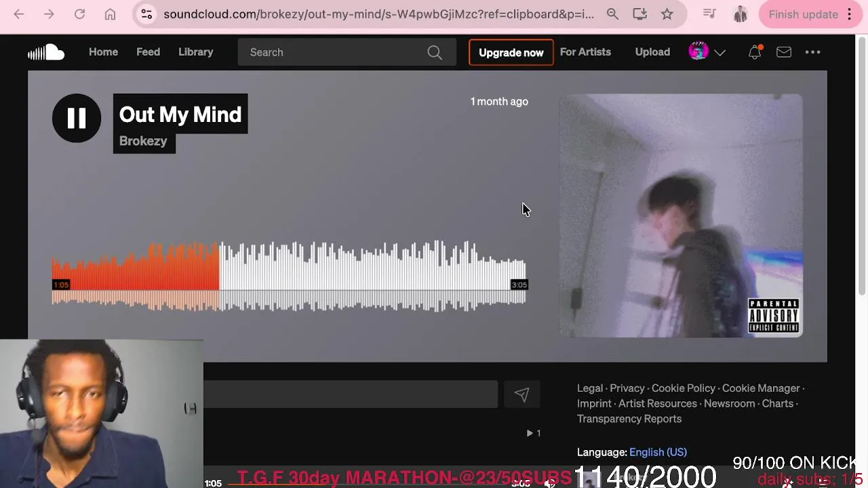Open the Charts link

click(778, 403)
